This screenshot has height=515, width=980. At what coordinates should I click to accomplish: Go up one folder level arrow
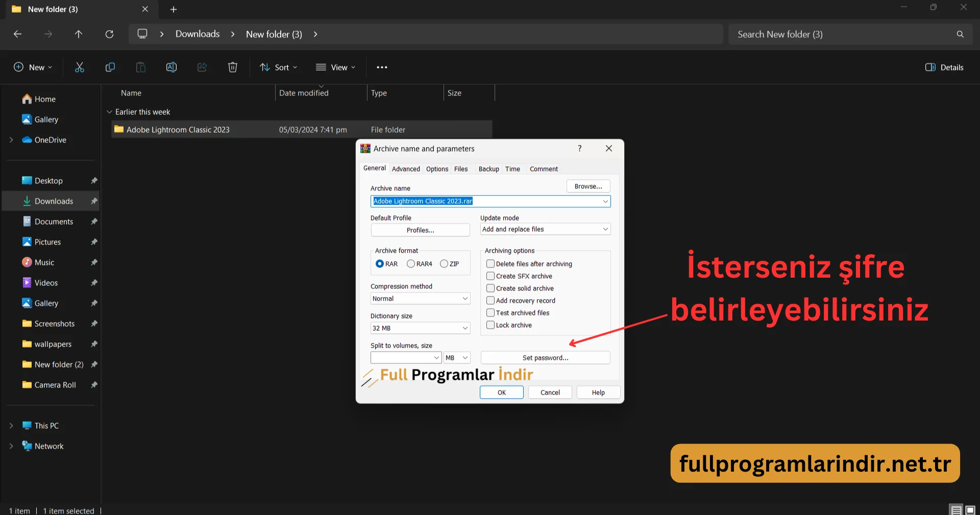pyautogui.click(x=79, y=34)
